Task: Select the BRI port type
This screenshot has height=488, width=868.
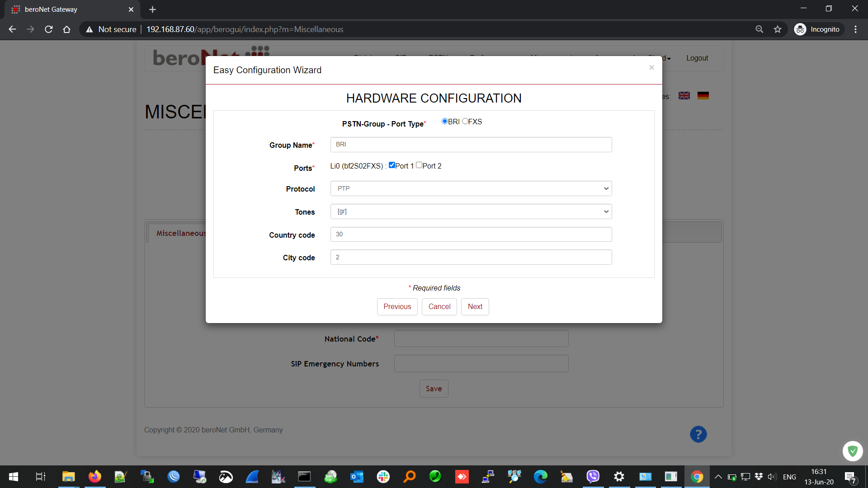Action: pyautogui.click(x=444, y=121)
